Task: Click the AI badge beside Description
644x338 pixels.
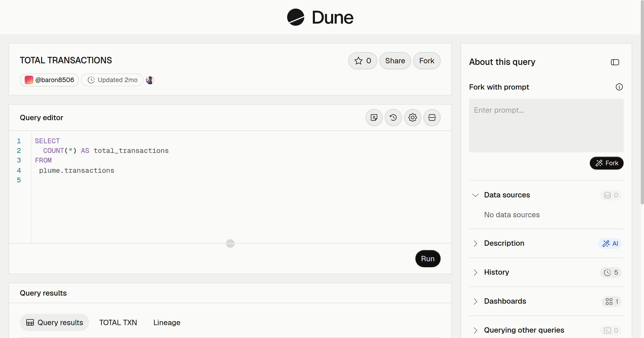Action: tap(610, 243)
